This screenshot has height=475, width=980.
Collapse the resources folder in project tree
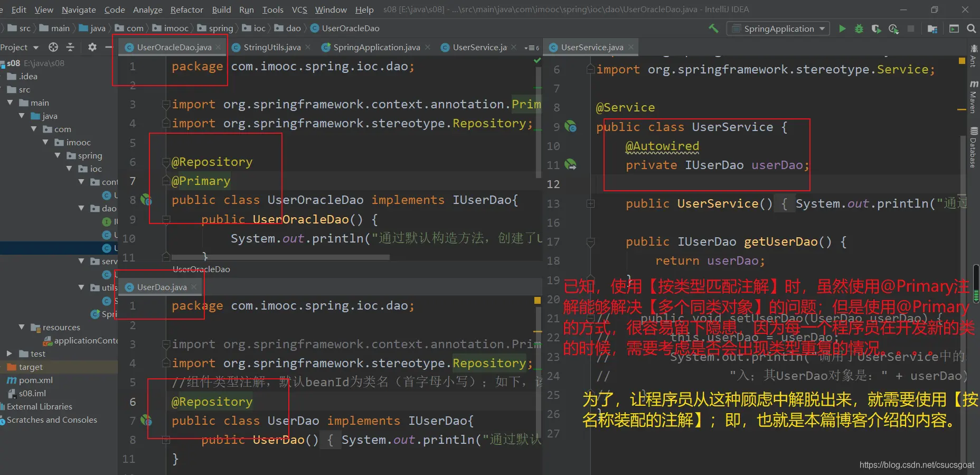point(22,327)
